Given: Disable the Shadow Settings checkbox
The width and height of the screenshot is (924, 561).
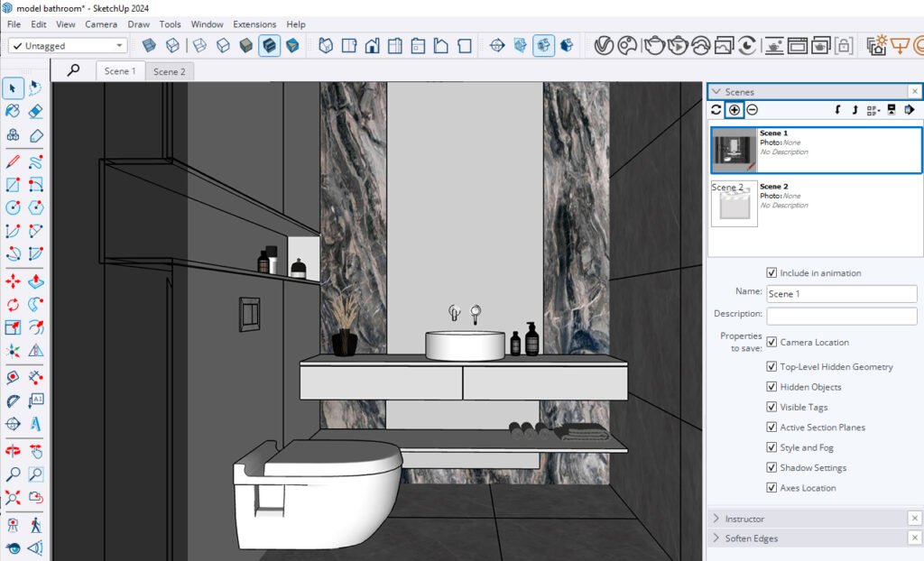Looking at the screenshot, I should point(772,468).
